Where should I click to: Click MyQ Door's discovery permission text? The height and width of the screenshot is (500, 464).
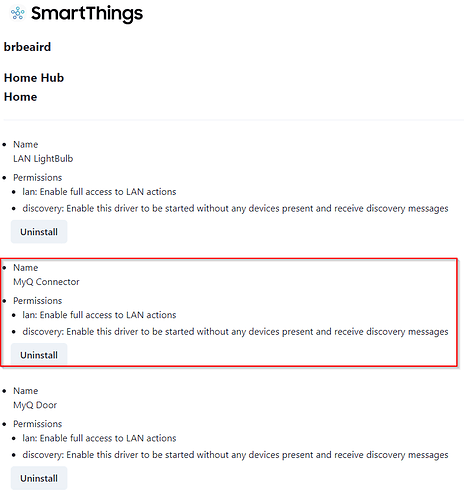(235, 455)
